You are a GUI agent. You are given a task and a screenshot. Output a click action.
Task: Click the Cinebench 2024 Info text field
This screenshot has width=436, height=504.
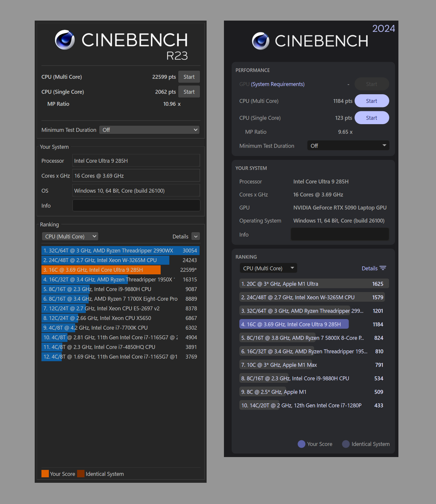pyautogui.click(x=340, y=234)
